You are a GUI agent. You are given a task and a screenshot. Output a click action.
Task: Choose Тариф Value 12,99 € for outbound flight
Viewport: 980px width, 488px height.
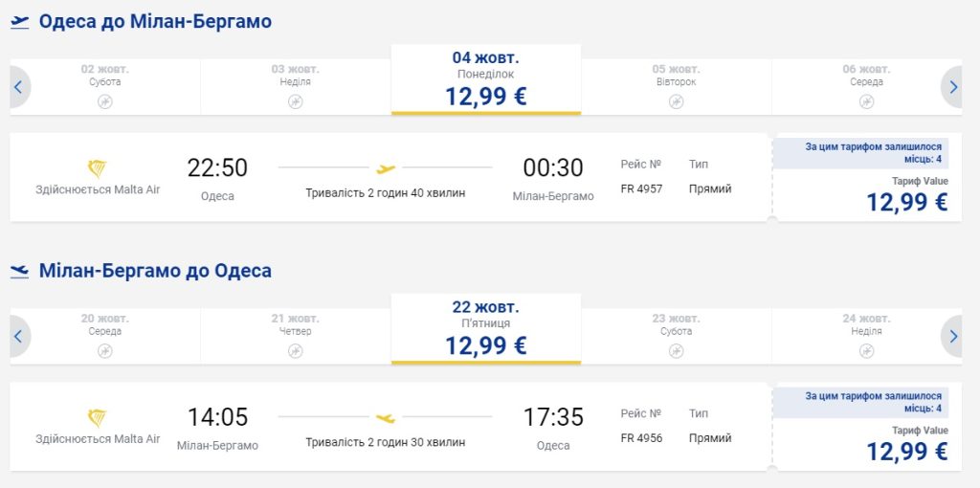(x=867, y=193)
